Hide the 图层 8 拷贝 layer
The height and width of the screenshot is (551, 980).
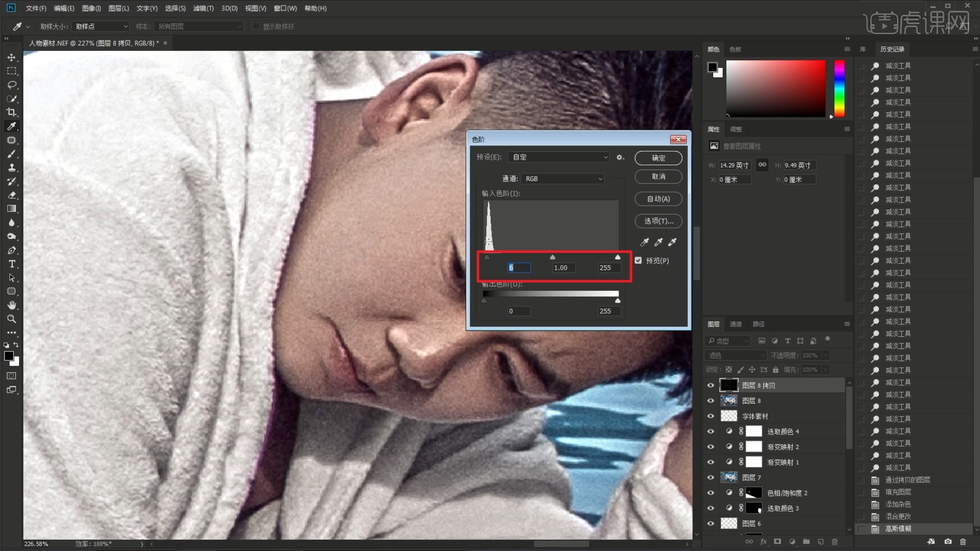coord(710,385)
